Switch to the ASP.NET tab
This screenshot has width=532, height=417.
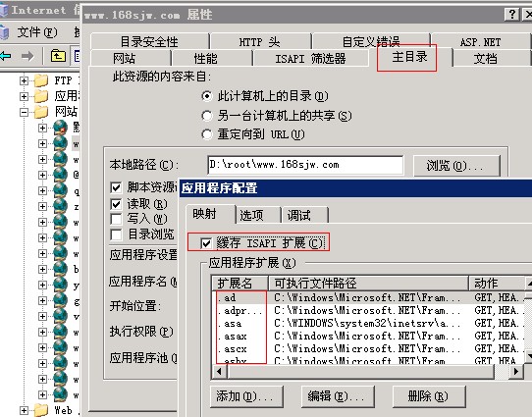[480, 41]
